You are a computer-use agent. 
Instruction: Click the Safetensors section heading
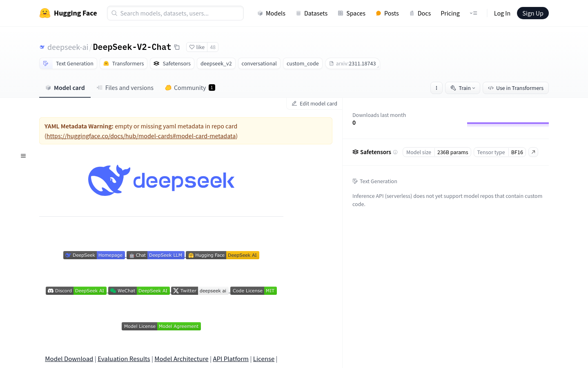tap(372, 152)
